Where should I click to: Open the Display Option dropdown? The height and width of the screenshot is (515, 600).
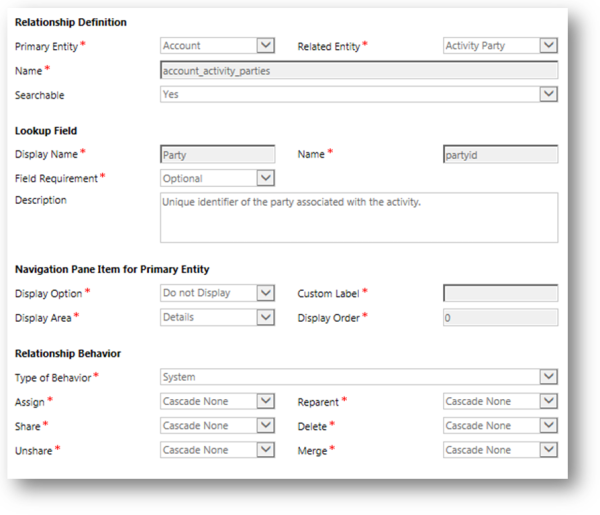[x=217, y=293]
